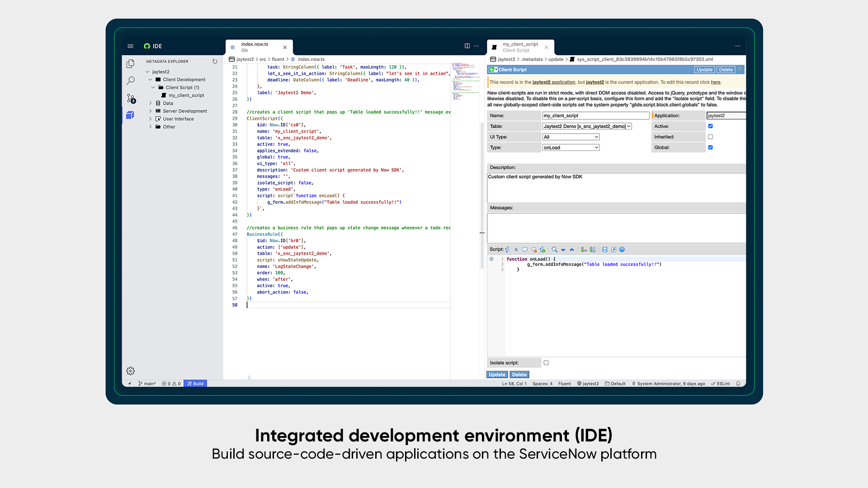
Task: Switch to the index.now.ts tab
Action: [255, 47]
